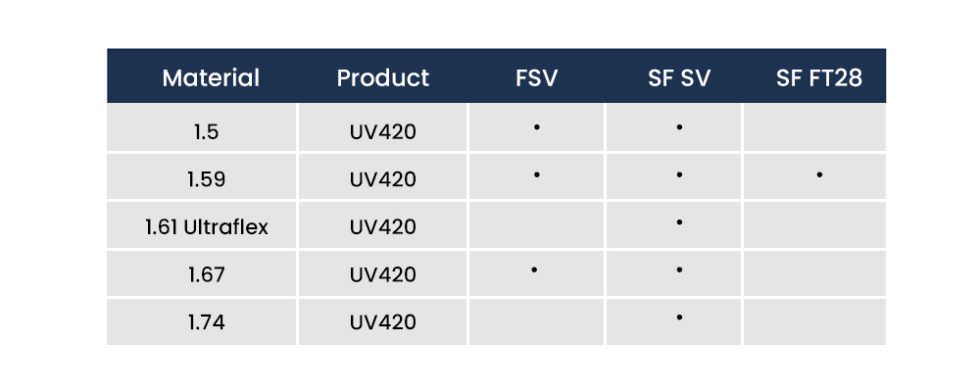Click UV420 in the 1.61 Ultraflex row

pyautogui.click(x=383, y=227)
